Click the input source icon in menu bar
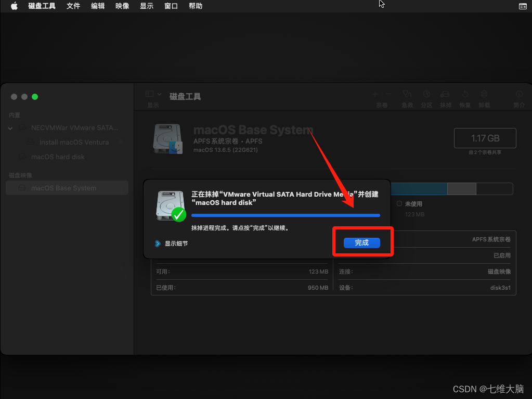Screen dimensions: 532x399 click(523, 6)
